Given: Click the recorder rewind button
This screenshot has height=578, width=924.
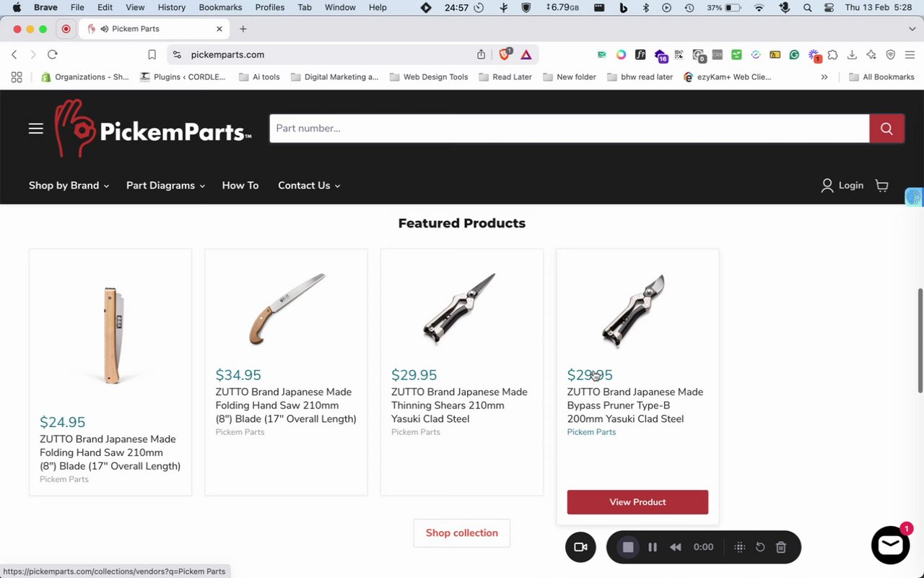Looking at the screenshot, I should point(676,547).
